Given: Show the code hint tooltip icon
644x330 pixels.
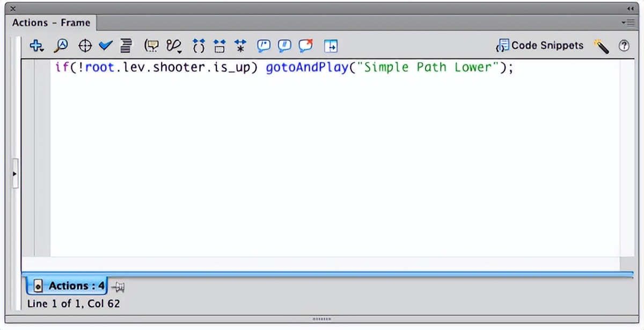Looking at the screenshot, I should coord(152,46).
